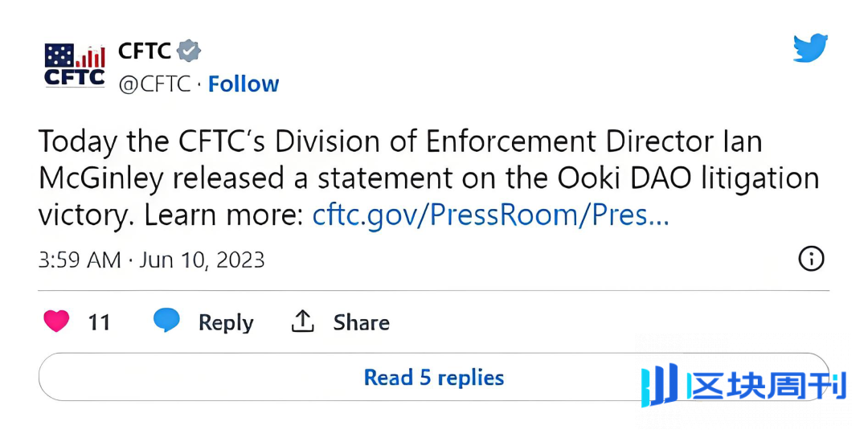
Task: Click the Share text label
Action: (x=362, y=323)
